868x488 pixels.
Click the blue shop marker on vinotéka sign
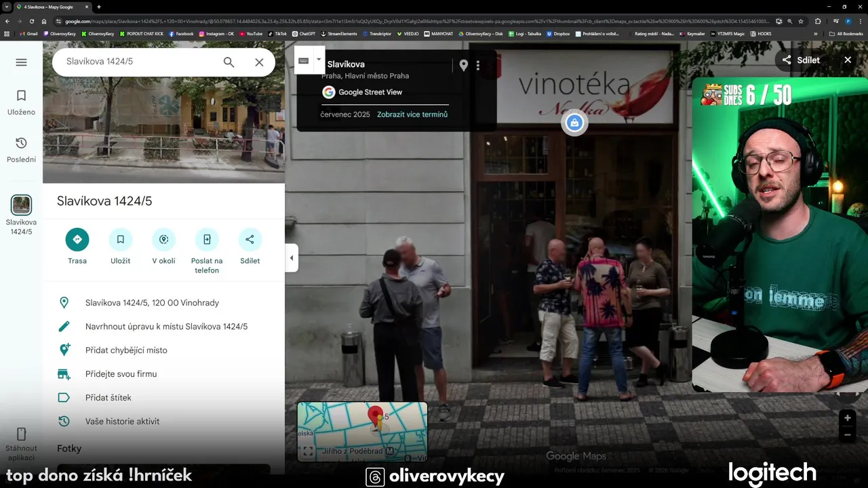coord(574,123)
